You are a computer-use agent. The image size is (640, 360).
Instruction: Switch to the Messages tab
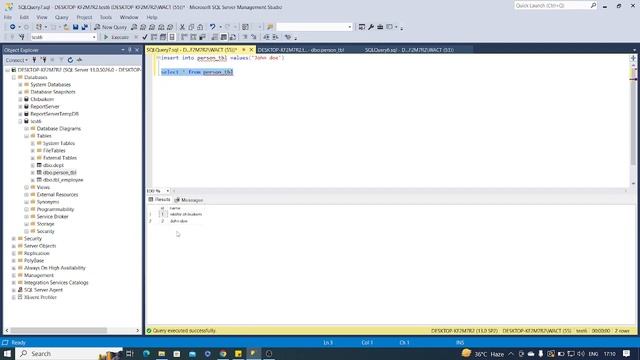click(189, 200)
